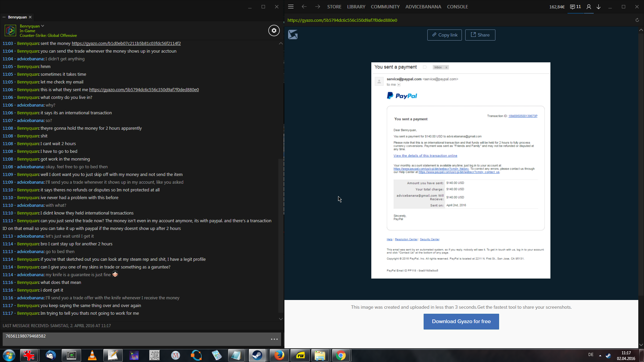The image size is (644, 362).
Task: Open the LIBRARY menu
Action: click(x=356, y=7)
